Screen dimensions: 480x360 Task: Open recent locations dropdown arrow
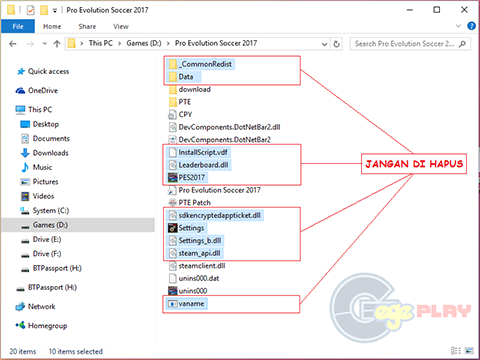click(x=45, y=44)
